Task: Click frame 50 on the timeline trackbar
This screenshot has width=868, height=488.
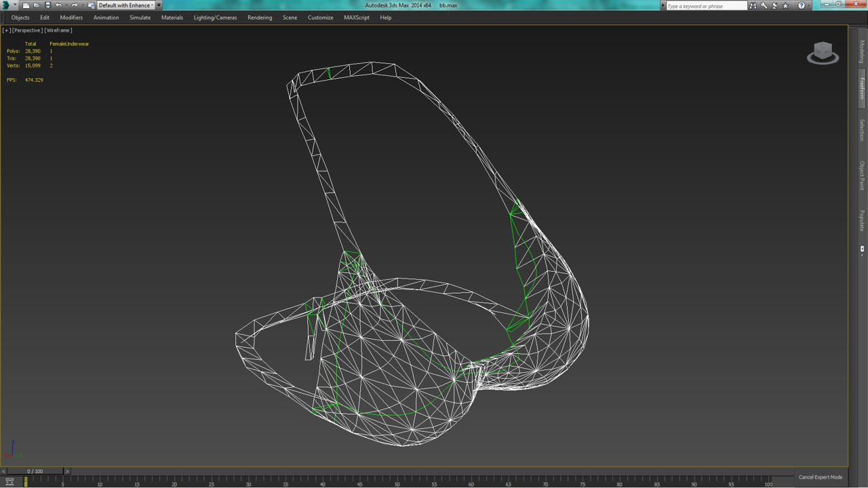Action: [397, 483]
